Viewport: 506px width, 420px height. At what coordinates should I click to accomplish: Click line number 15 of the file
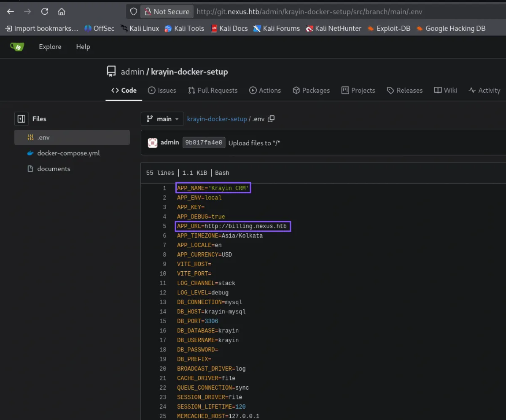[163, 321]
